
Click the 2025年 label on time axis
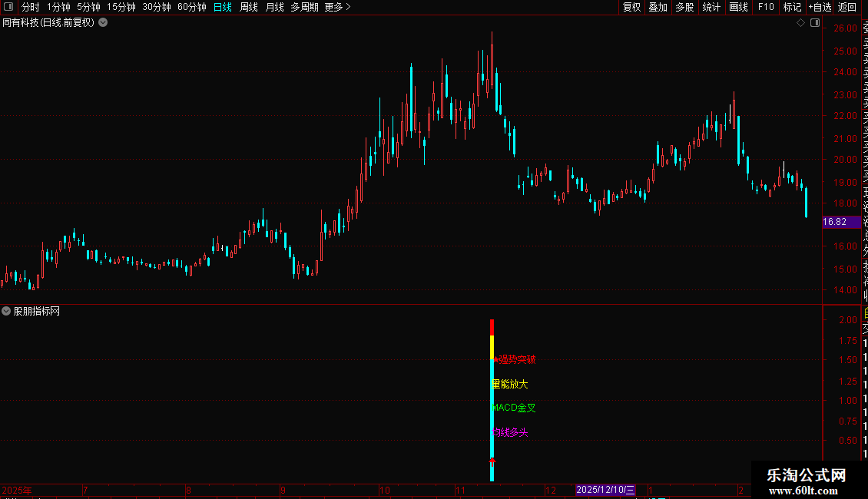coord(17,490)
